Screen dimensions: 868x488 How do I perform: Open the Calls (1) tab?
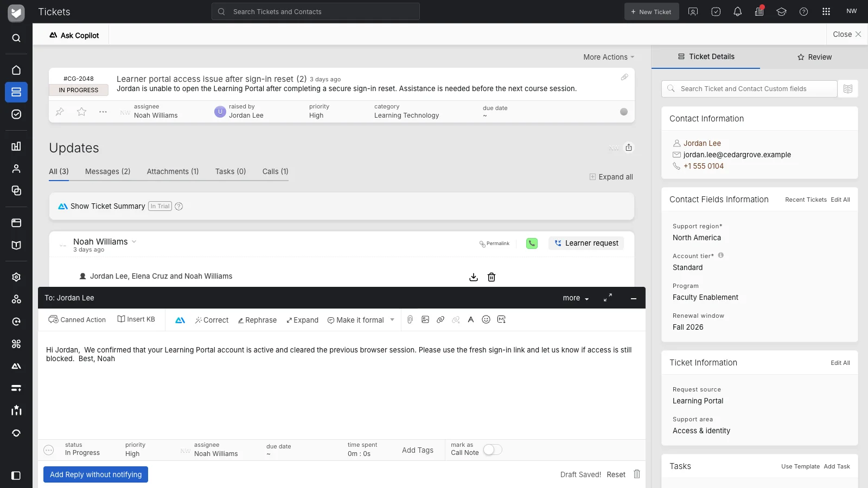[276, 171]
